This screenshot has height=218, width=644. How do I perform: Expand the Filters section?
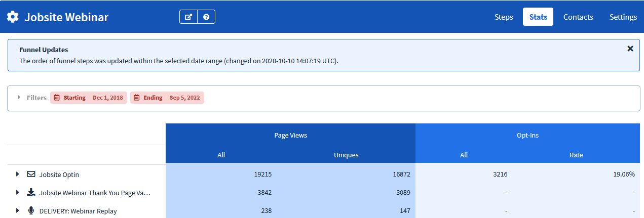point(19,98)
